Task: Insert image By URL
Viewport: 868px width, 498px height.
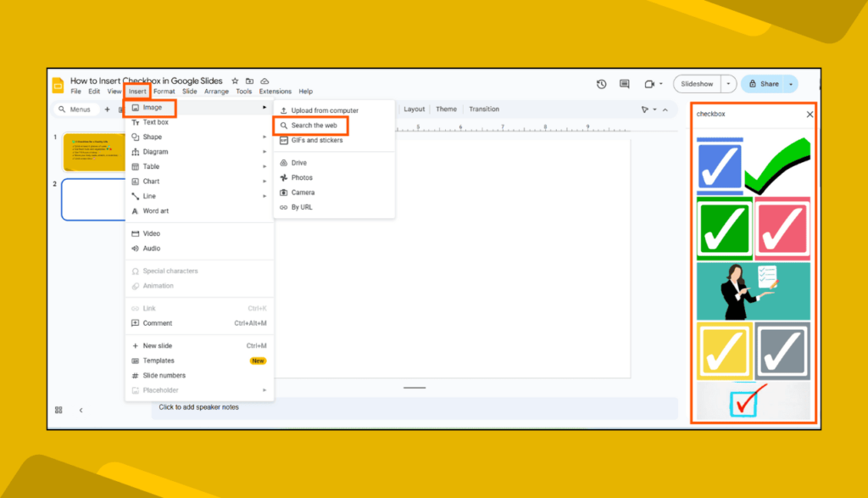Action: pyautogui.click(x=334, y=207)
